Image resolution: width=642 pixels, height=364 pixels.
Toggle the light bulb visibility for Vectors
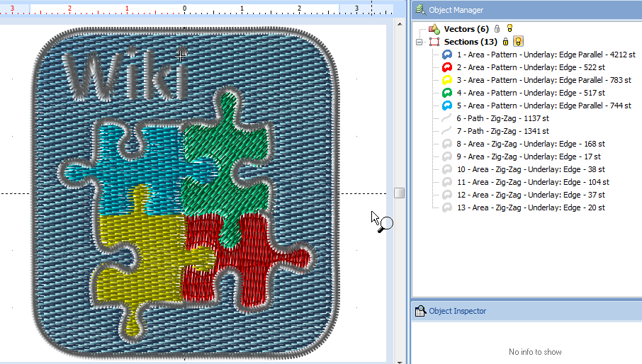[x=509, y=29]
